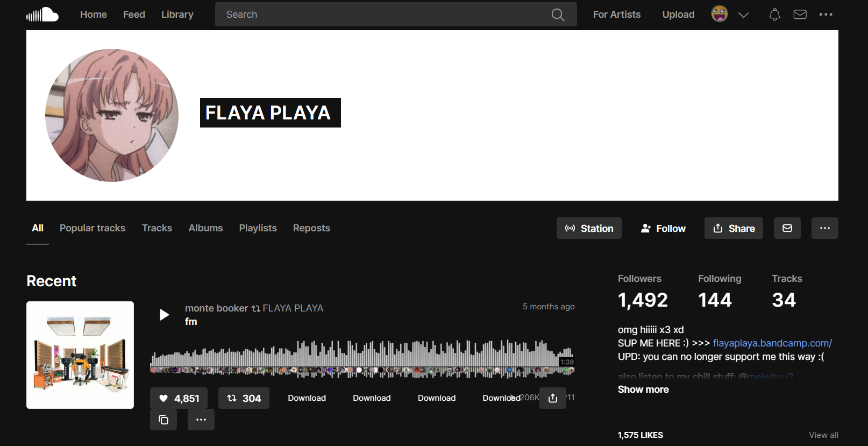Switch to the Popular tracks tab

tap(93, 228)
